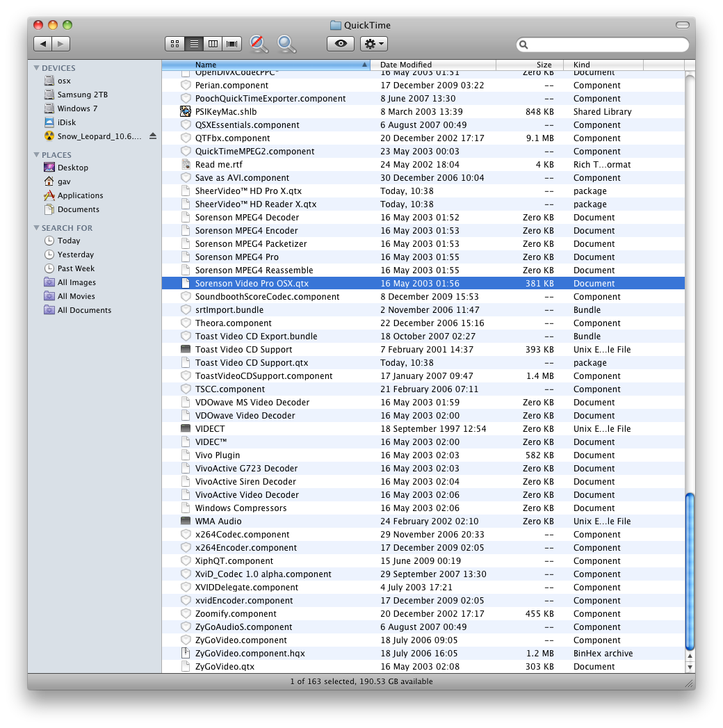Select the VIDECT executable icon
This screenshot has width=723, height=728.
[x=186, y=428]
